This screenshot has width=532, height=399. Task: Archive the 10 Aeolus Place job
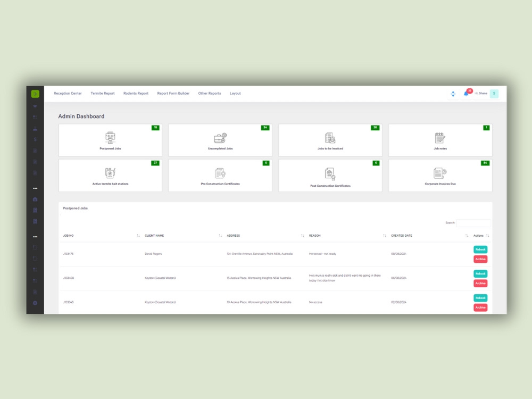point(480,307)
